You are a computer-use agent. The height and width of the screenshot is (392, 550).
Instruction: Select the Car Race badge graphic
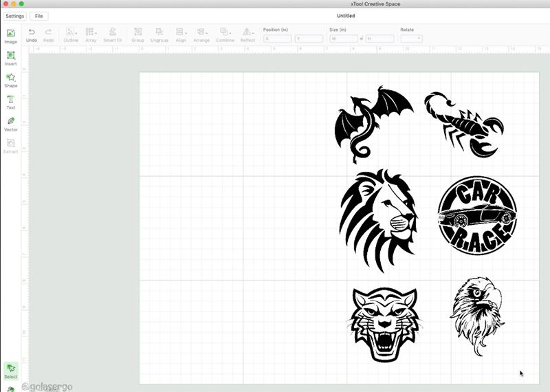tap(476, 215)
